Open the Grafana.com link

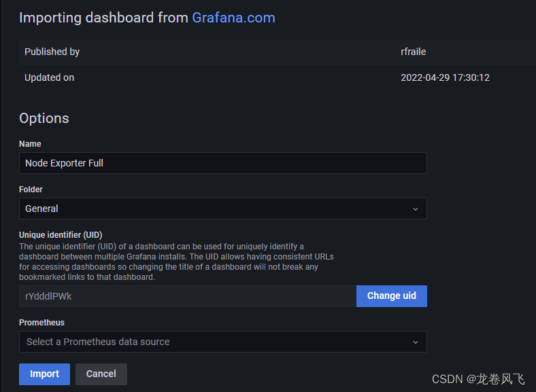coord(233,18)
